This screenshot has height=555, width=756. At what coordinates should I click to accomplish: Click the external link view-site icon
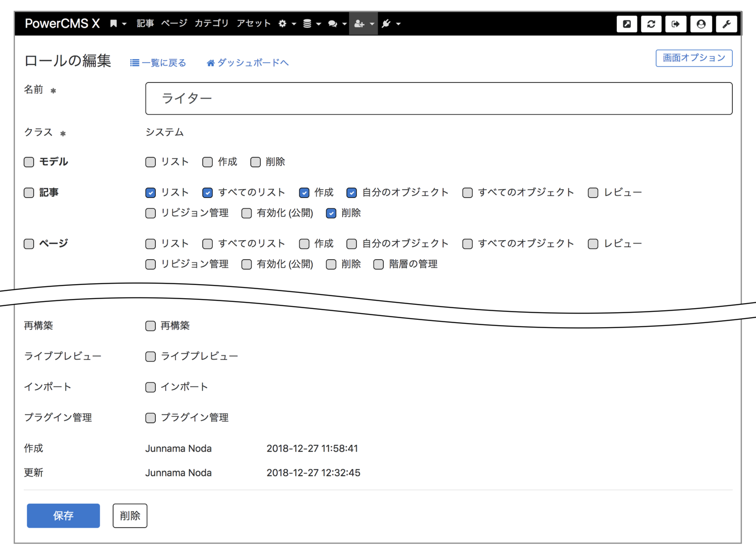point(627,24)
